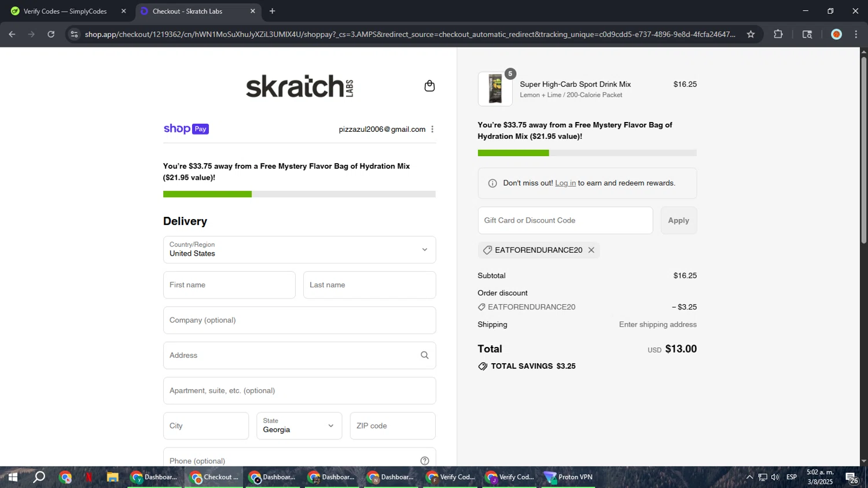The image size is (868, 488).
Task: Click the info icon next to Don't miss out
Action: (x=492, y=183)
